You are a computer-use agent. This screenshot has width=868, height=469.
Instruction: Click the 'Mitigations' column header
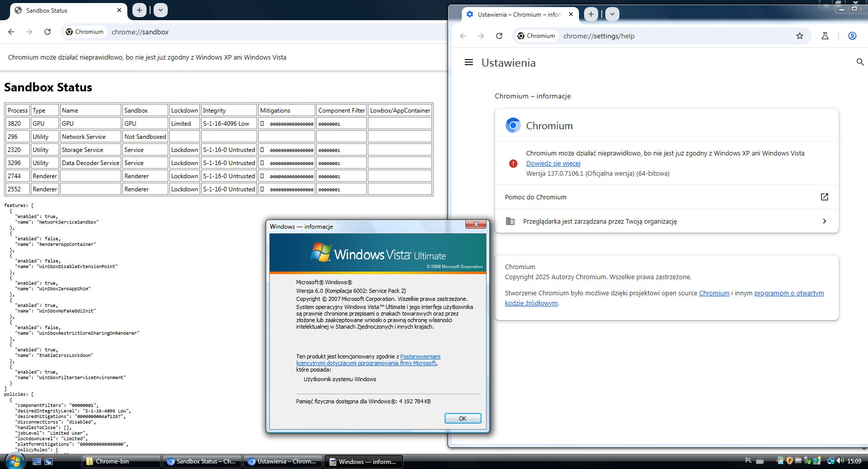[287, 111]
